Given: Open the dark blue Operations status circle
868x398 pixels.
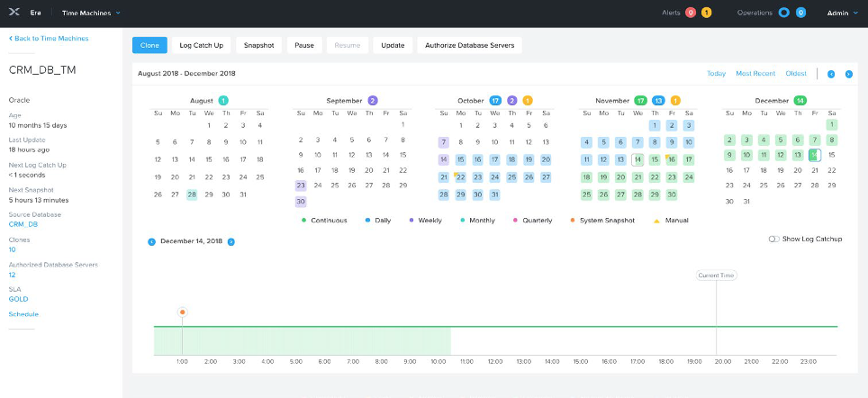Looking at the screenshot, I should tap(783, 13).
